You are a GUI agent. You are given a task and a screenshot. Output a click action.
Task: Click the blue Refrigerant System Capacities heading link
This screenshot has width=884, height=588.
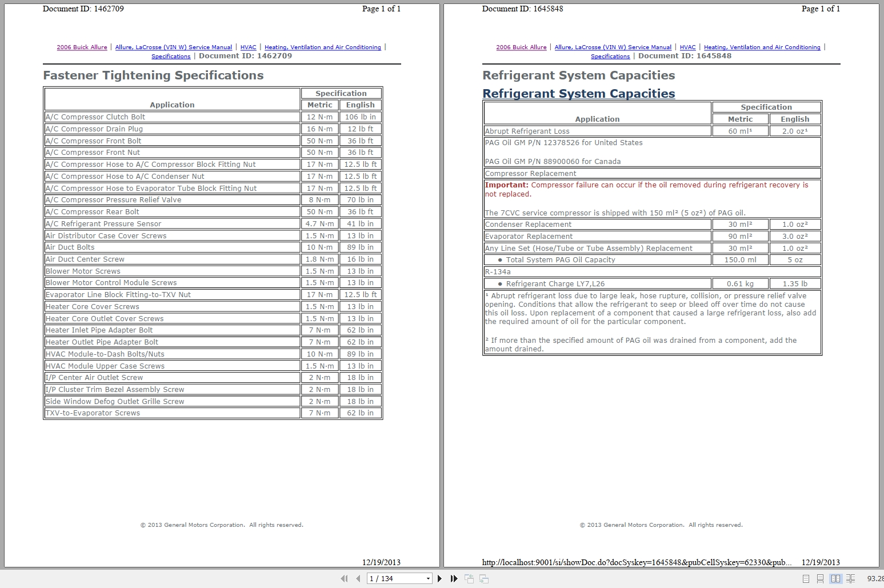(579, 94)
